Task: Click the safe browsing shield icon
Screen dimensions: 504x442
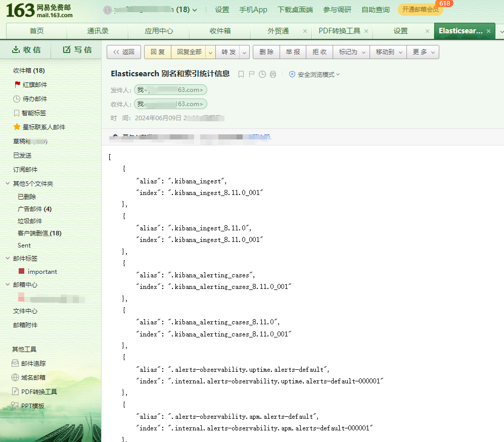Action: point(292,74)
